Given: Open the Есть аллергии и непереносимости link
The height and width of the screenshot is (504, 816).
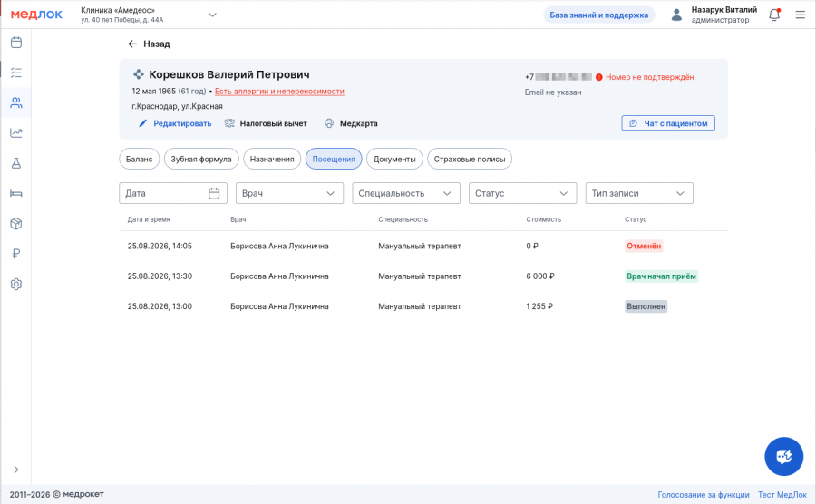Looking at the screenshot, I should pyautogui.click(x=279, y=91).
